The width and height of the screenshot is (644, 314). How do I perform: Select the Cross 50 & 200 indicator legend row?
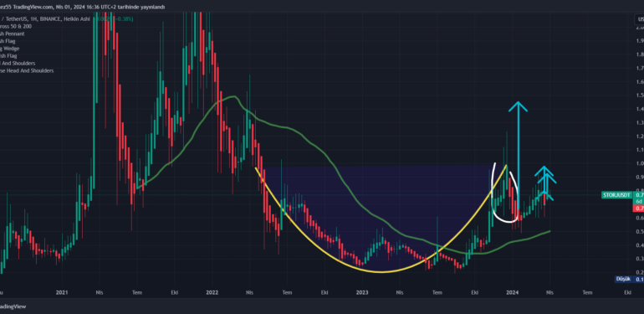tap(16, 26)
